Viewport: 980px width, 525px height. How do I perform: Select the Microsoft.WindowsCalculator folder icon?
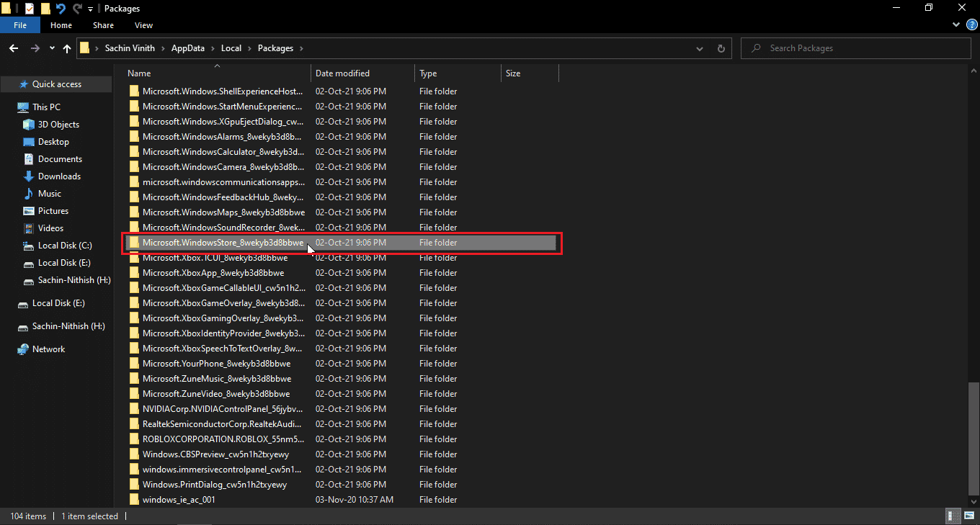pyautogui.click(x=133, y=152)
